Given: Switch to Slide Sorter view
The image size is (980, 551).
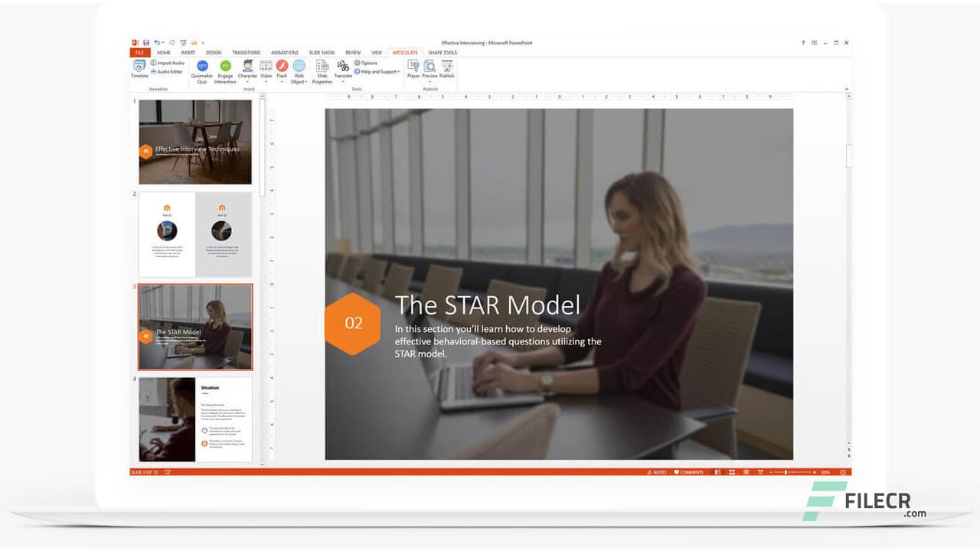Looking at the screenshot, I should 731,472.
